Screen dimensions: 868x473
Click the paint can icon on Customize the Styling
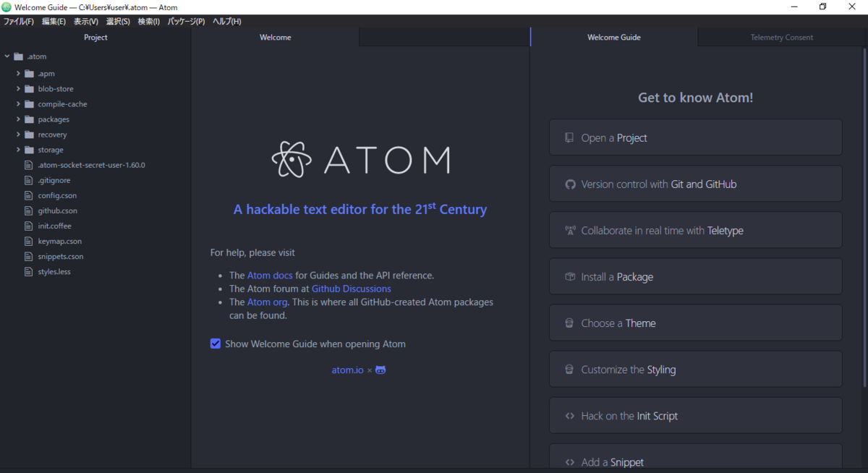click(569, 369)
